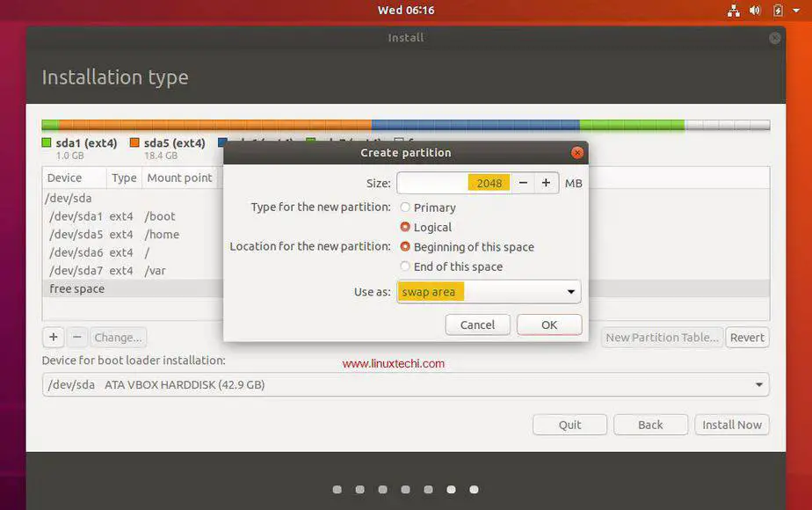Go Back to previous install step
This screenshot has width=812, height=510.
point(650,425)
